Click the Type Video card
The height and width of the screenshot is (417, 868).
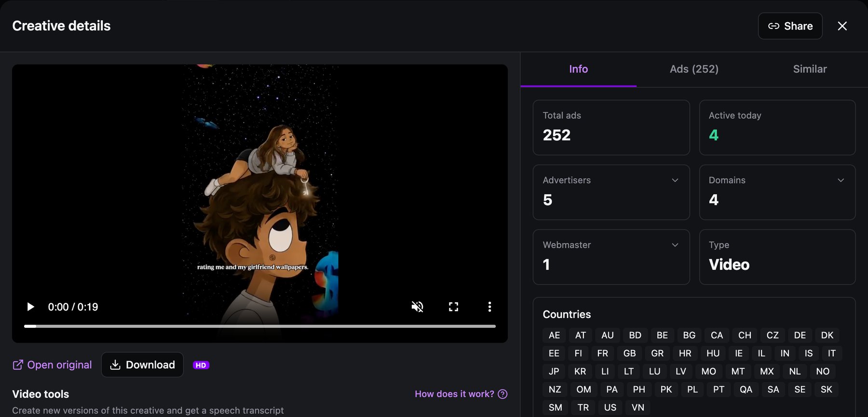point(777,257)
